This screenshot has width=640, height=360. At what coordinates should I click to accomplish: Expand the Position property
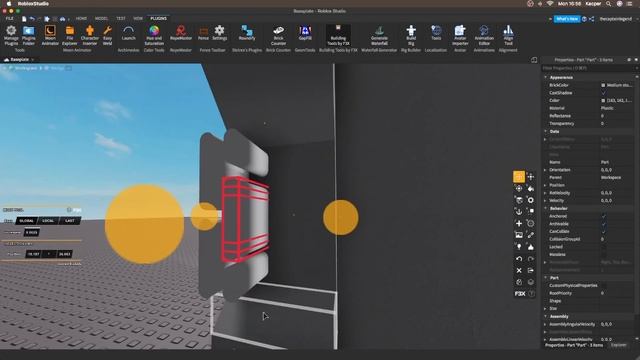click(546, 185)
